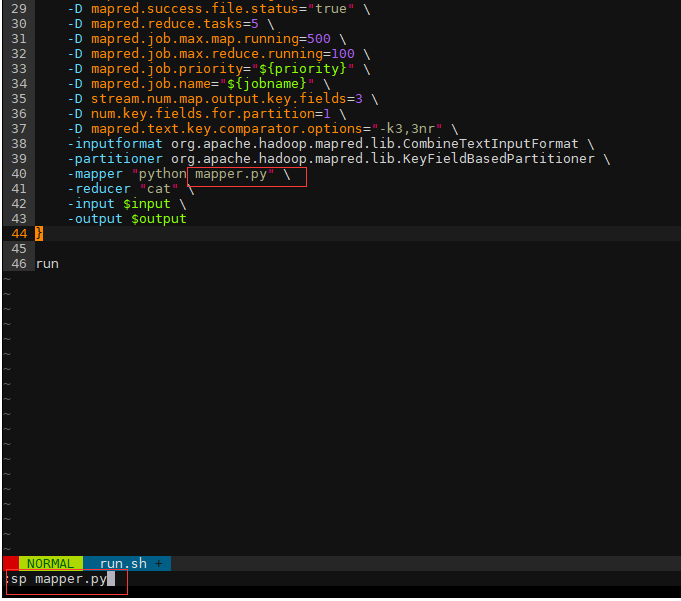Click mapred.reduce.tasks property
The width and height of the screenshot is (681, 601).
167,24
